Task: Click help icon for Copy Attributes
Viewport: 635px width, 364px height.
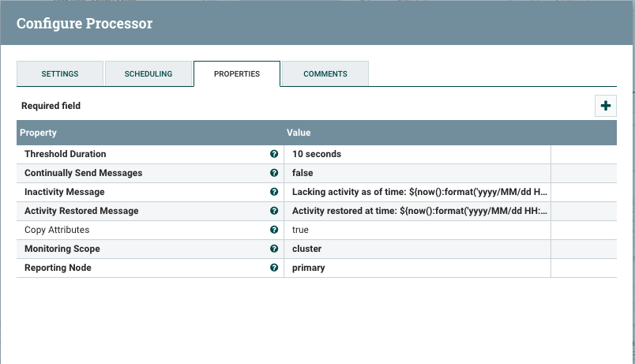Action: point(274,230)
